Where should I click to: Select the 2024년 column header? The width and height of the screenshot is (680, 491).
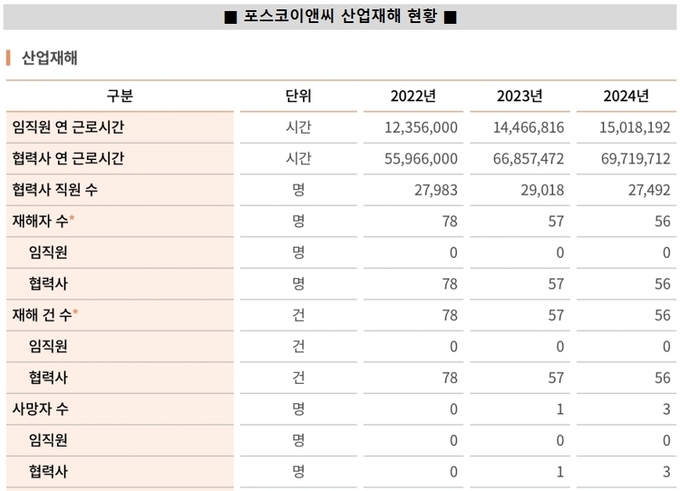tap(626, 96)
